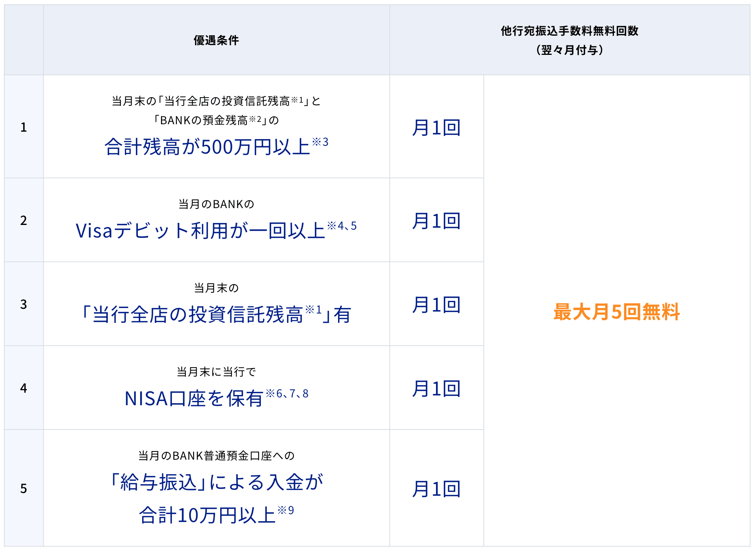
Task: Click '当月末の' text in row 3
Action: [x=216, y=288]
